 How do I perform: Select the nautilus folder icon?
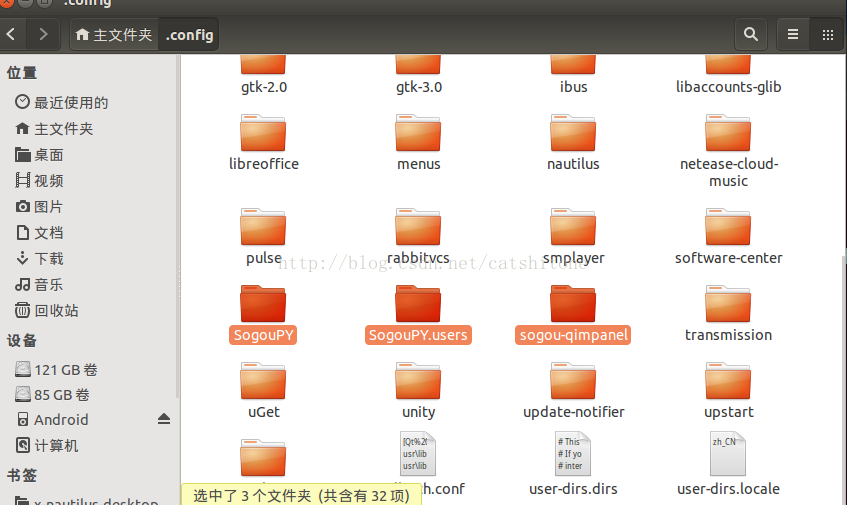coord(573,133)
